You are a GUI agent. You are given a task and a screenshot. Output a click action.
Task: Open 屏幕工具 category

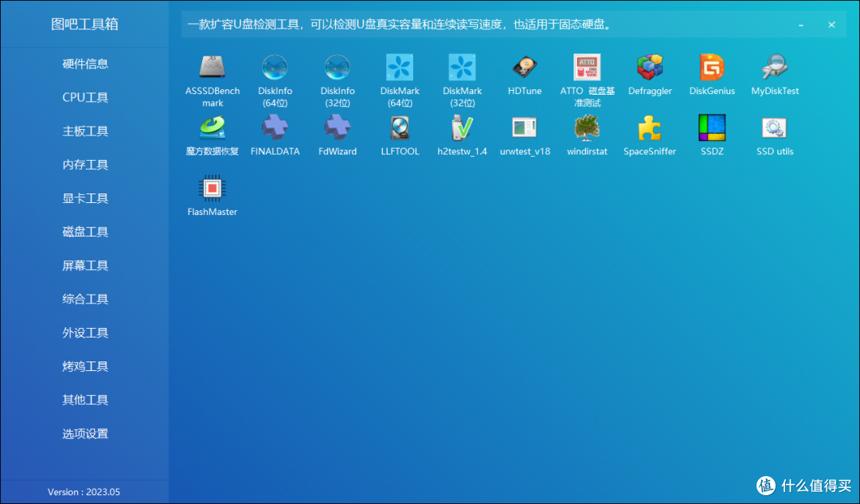tap(85, 265)
